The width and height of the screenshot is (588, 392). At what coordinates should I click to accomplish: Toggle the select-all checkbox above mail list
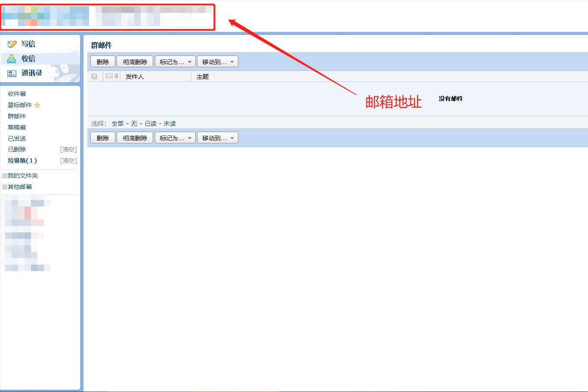pos(94,76)
